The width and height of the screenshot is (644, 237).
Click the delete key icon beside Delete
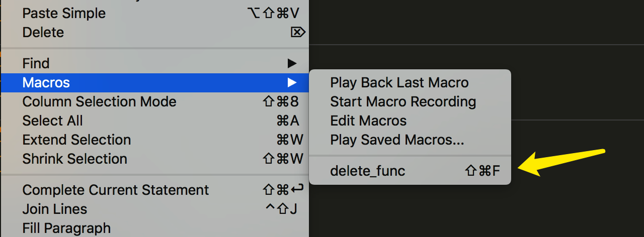(298, 33)
